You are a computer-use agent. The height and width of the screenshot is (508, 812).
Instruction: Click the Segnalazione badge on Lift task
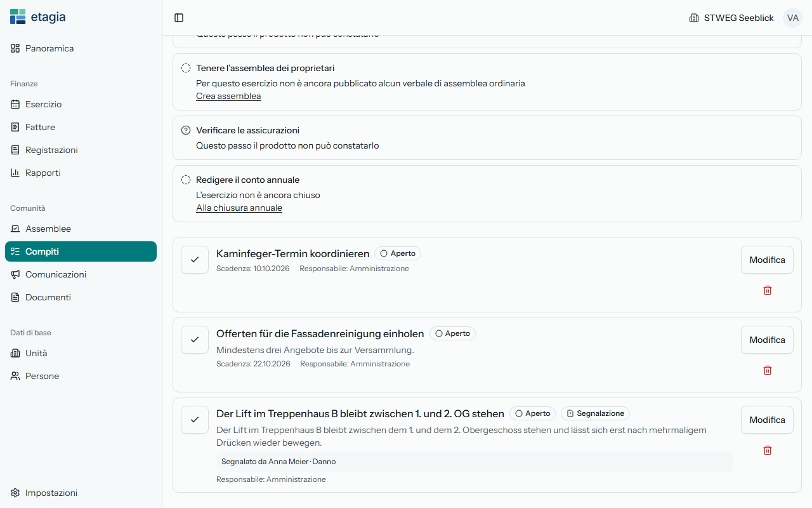(595, 413)
